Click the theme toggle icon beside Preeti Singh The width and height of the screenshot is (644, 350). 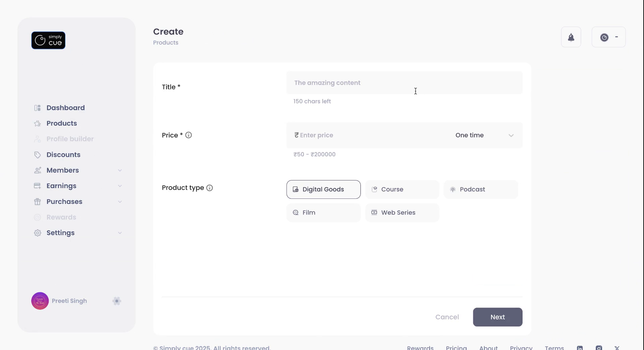[117, 301]
